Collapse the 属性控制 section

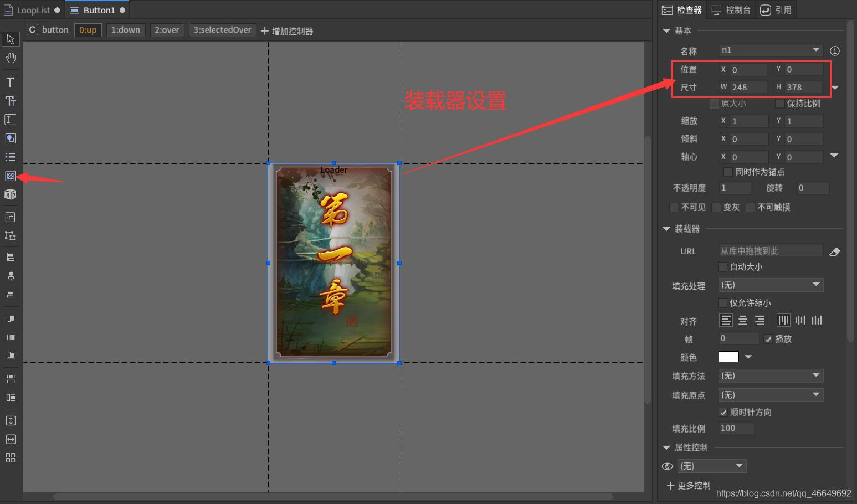[666, 448]
